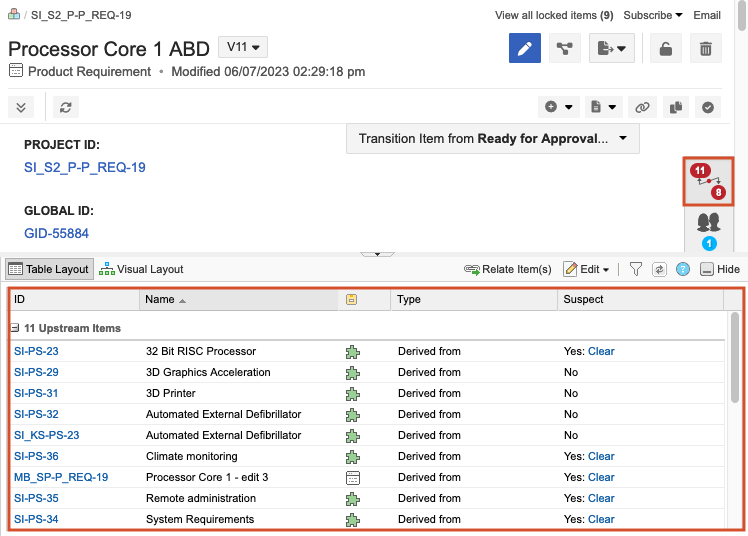Click Clear link for SI-PS-23

[x=601, y=351]
